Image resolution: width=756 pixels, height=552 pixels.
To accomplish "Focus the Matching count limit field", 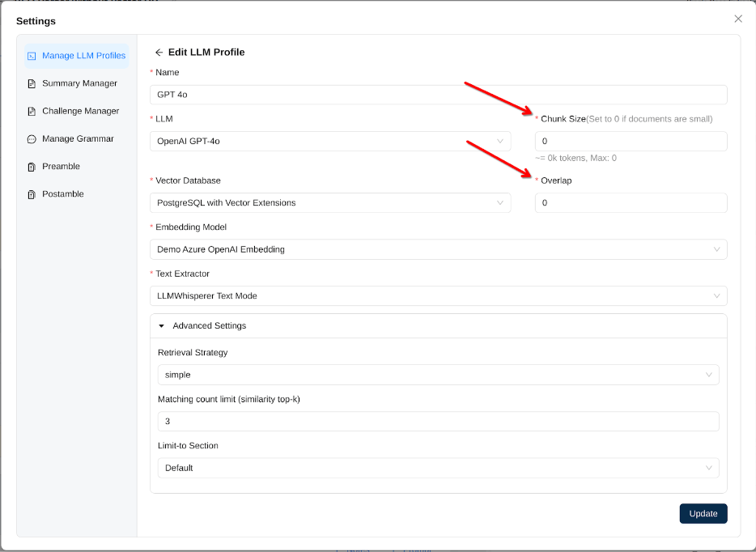I will click(438, 422).
